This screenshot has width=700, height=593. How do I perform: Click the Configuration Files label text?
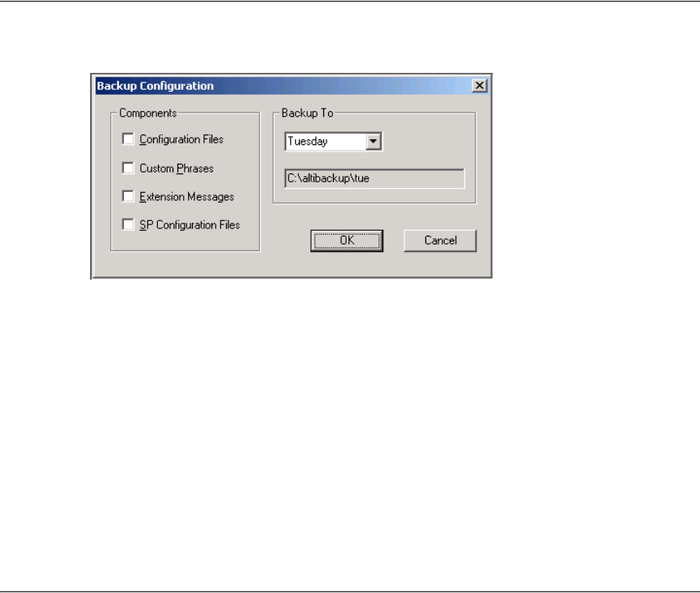click(x=181, y=139)
